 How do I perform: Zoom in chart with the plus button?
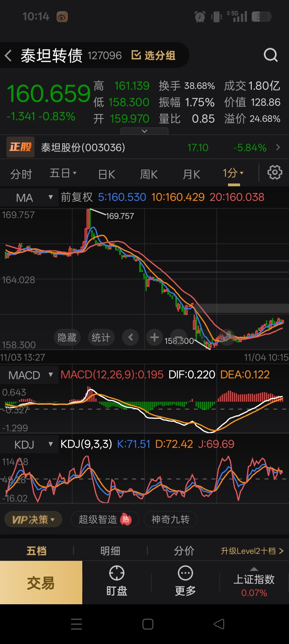tap(154, 337)
